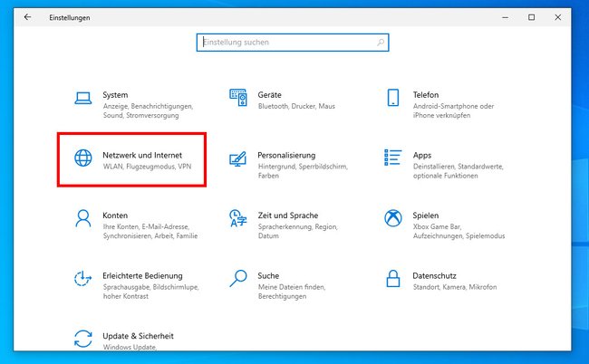The height and width of the screenshot is (364, 589).
Task: Open the 'System' settings title
Action: (115, 95)
